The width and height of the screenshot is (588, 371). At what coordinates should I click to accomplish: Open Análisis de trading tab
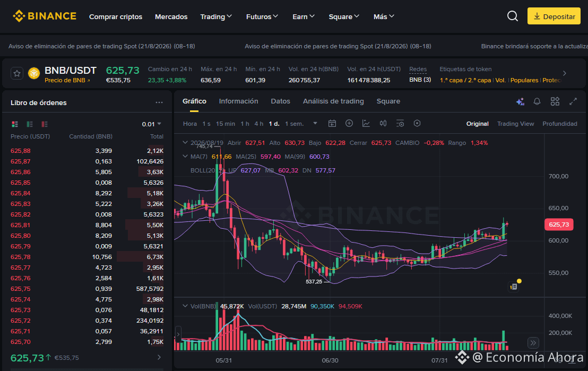pyautogui.click(x=333, y=101)
